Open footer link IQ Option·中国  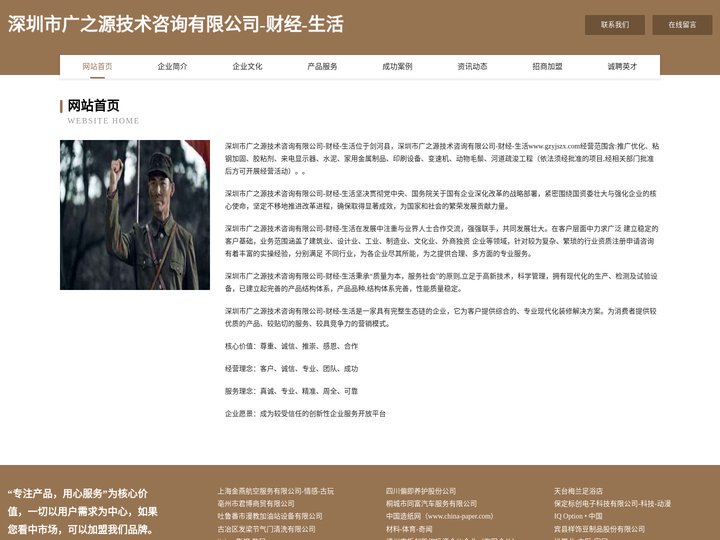pos(578,516)
